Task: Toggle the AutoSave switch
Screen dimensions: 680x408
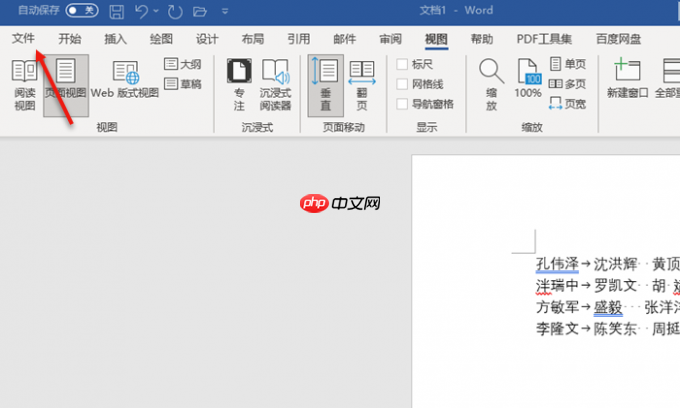Action: [x=82, y=10]
